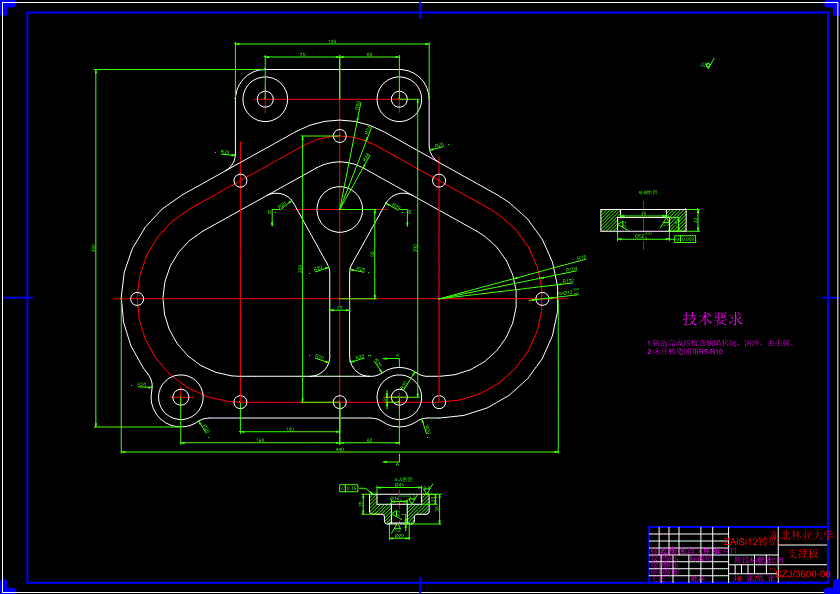This screenshot has height=594, width=840.
Task: Click the top-left mounting boss circle
Action: click(x=265, y=99)
